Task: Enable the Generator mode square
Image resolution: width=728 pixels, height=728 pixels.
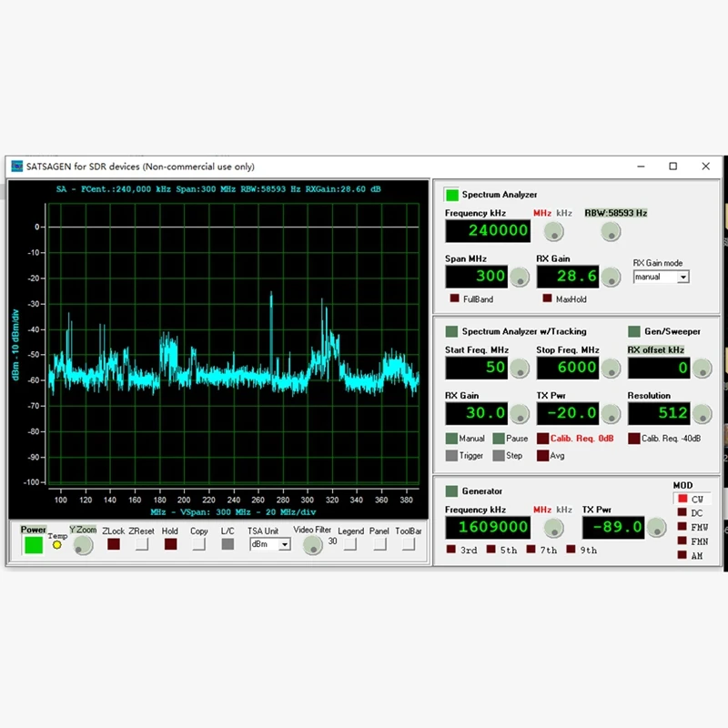Action: click(451, 491)
